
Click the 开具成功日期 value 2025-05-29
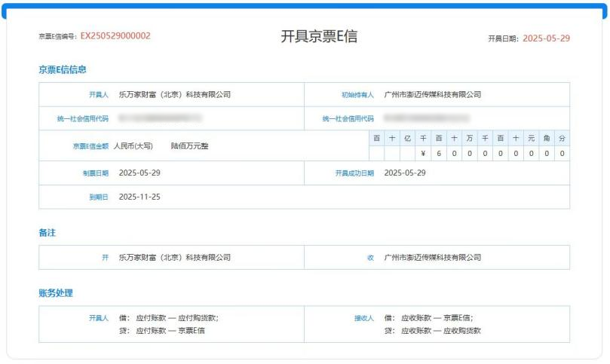(x=405, y=173)
